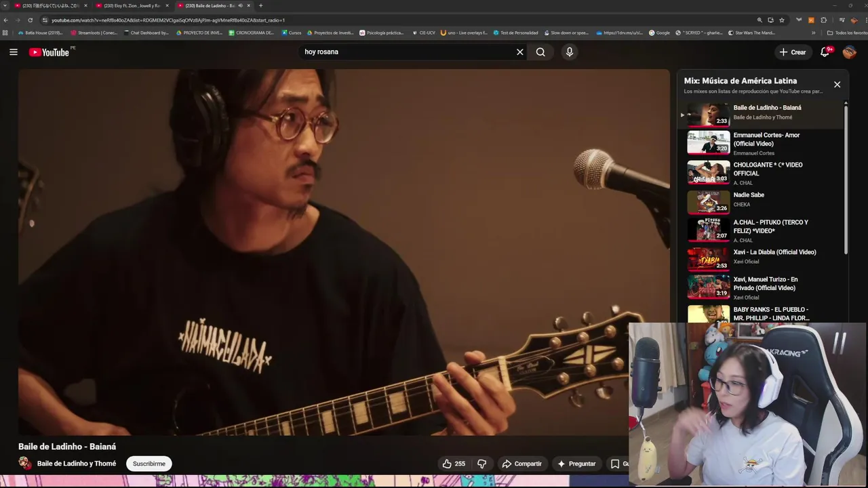Bookmark page with the star icon
868x488 pixels.
pos(782,20)
